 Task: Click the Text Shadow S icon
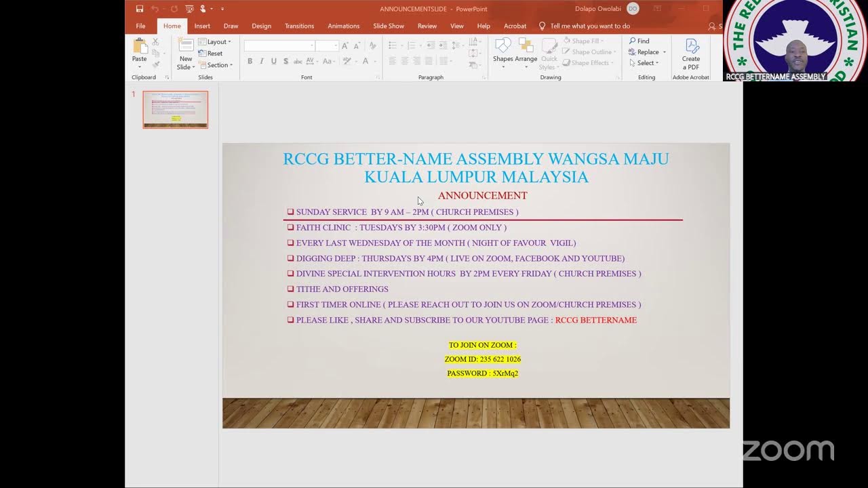[x=285, y=61]
